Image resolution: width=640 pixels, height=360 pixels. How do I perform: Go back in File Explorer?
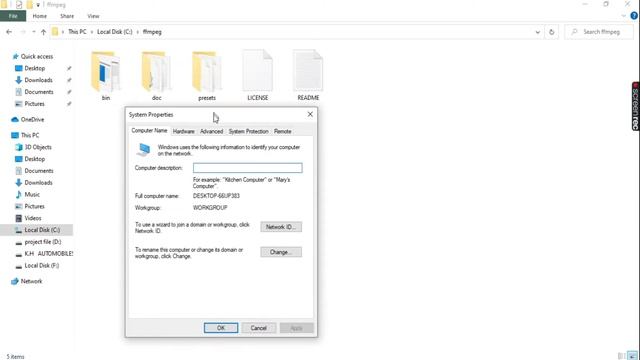tap(9, 32)
